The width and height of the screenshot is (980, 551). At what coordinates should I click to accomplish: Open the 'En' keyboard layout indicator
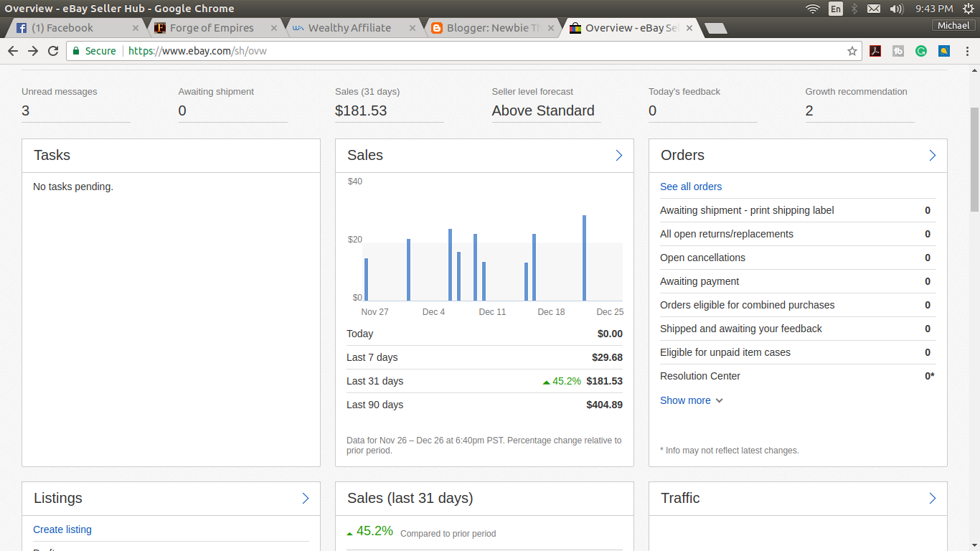836,9
